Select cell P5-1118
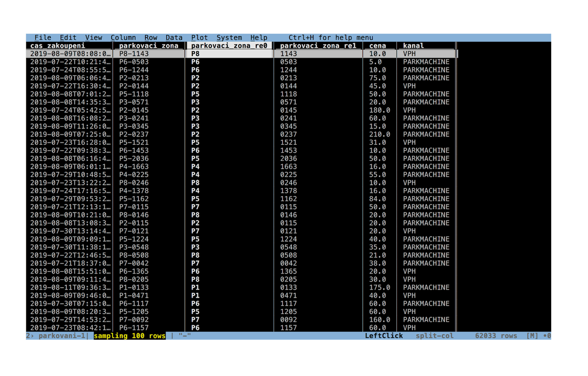Viewport: 588px width, 376px height. tap(134, 94)
